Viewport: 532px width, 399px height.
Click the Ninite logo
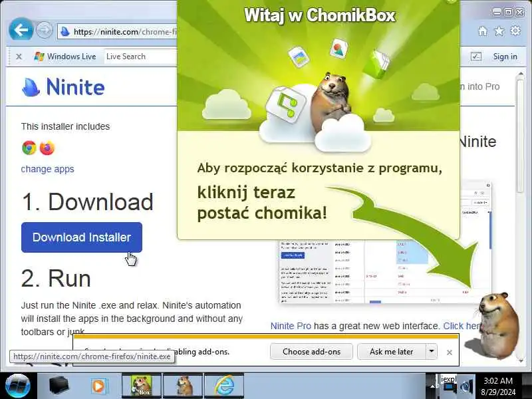tap(63, 87)
